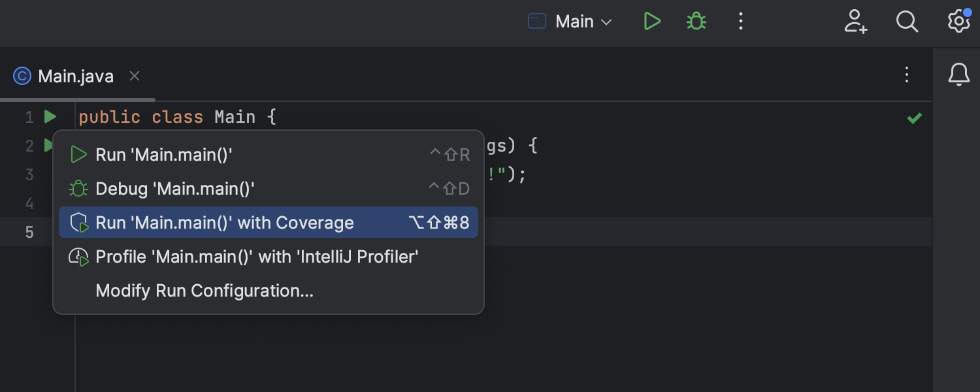This screenshot has height=392, width=980.
Task: Click the green Run button in toolbar
Action: click(651, 22)
